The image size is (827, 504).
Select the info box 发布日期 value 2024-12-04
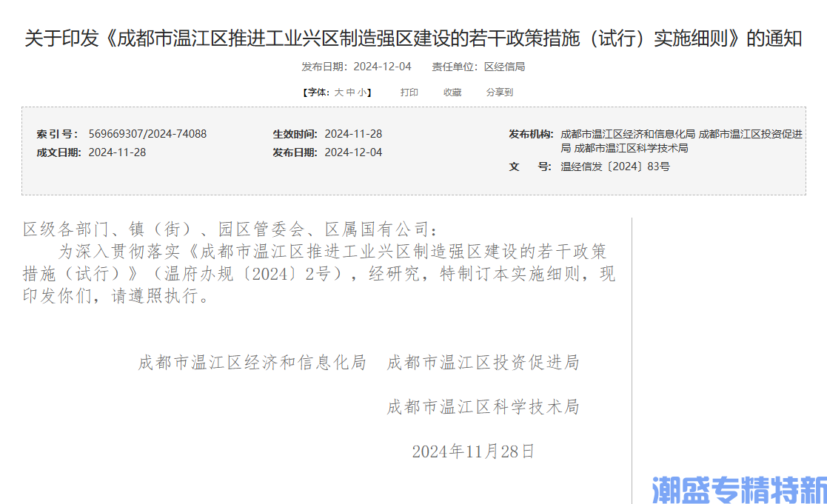(x=353, y=152)
